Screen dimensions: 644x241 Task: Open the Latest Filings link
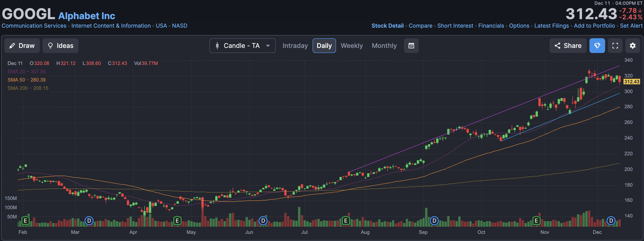[x=551, y=26]
